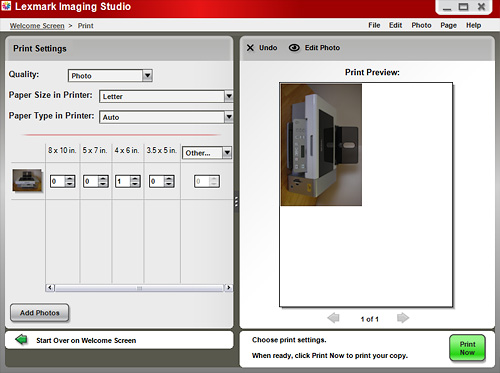The height and width of the screenshot is (373, 500).
Task: Increase 8 x 10 in. copies spinner
Action: tap(70, 179)
